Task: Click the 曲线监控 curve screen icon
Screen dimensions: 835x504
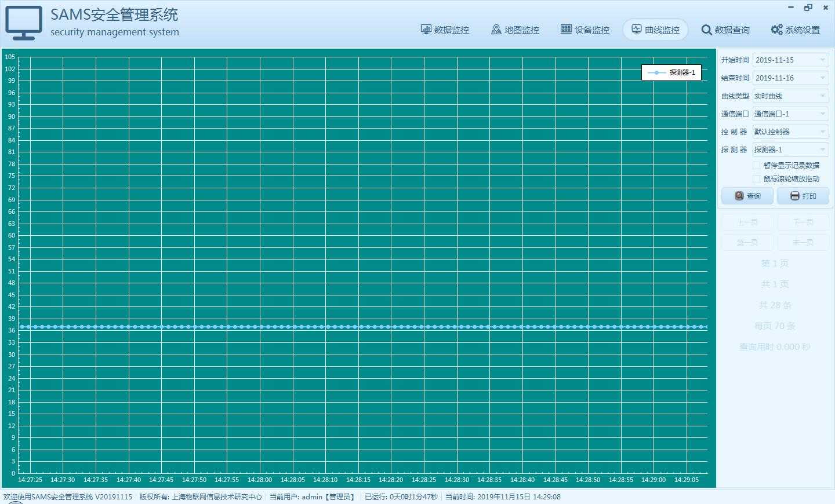Action: [x=637, y=29]
